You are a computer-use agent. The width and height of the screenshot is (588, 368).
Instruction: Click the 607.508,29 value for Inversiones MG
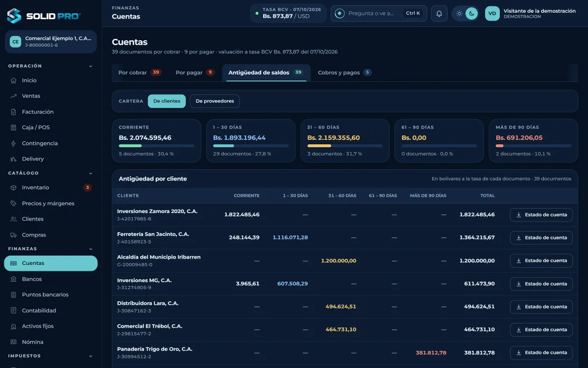click(x=293, y=284)
